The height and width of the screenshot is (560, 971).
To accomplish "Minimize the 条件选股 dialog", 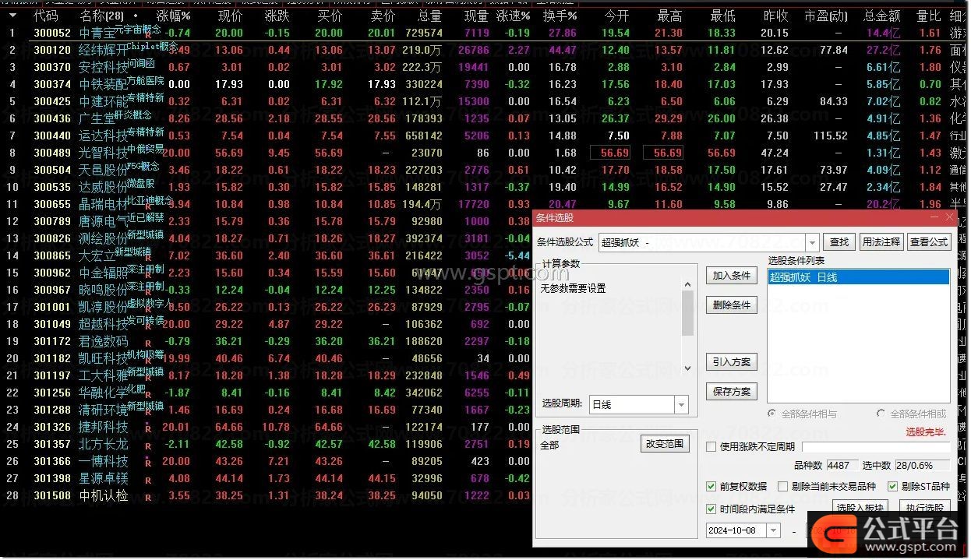I will 934,218.
